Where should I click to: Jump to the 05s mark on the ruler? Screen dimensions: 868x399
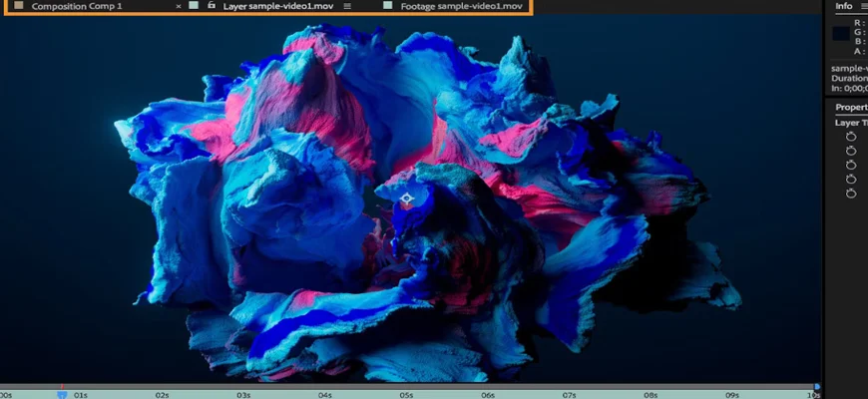pos(406,395)
